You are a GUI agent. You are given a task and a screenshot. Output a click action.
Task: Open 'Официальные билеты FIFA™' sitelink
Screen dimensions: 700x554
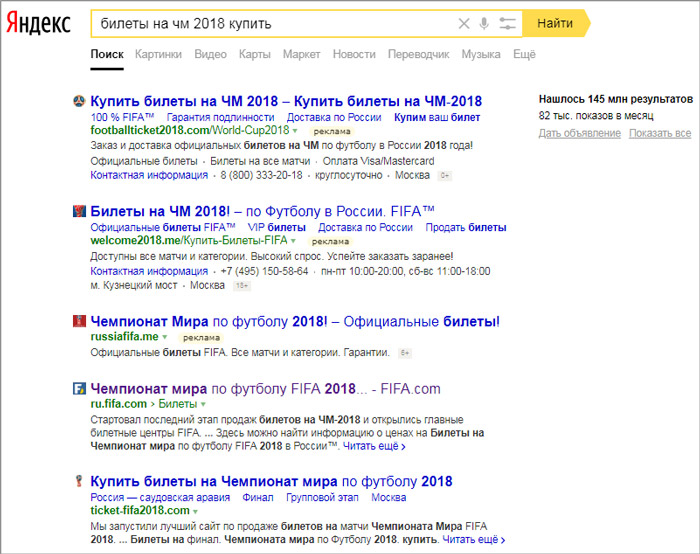[x=163, y=227]
